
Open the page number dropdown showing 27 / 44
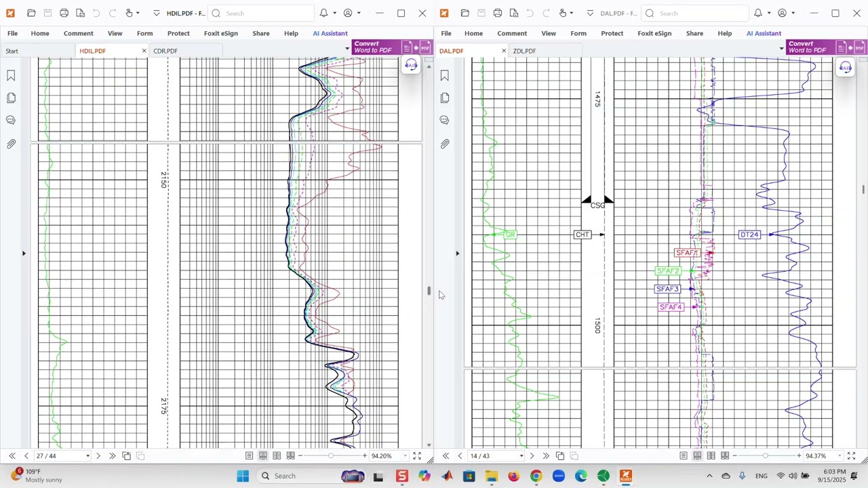pyautogui.click(x=87, y=456)
